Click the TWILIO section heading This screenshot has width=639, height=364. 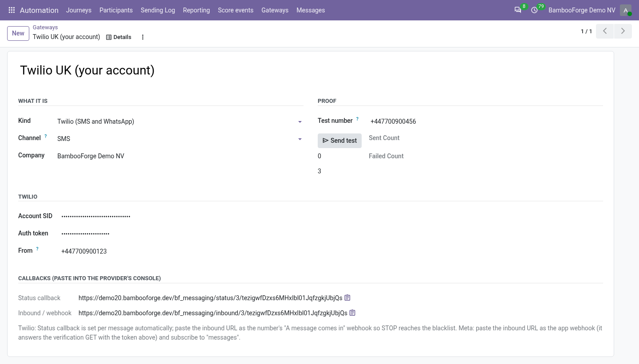[28, 197]
